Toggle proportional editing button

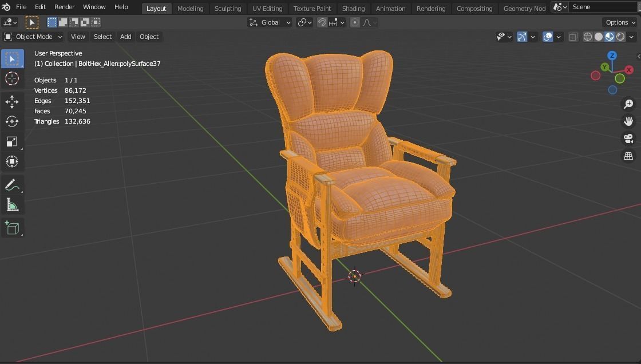click(355, 22)
